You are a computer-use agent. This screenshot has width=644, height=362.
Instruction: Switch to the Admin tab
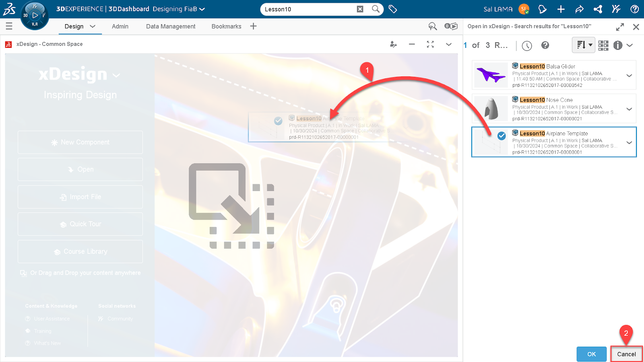tap(120, 27)
